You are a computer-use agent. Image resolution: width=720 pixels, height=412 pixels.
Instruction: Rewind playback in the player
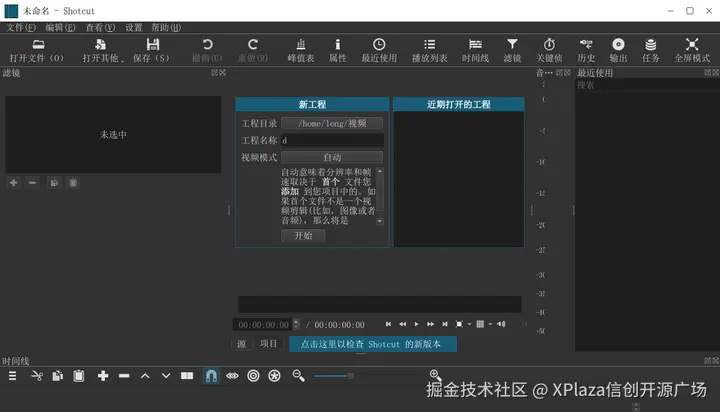click(x=402, y=324)
